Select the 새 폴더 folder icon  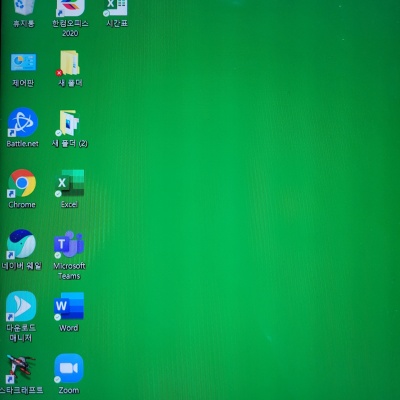pos(69,63)
